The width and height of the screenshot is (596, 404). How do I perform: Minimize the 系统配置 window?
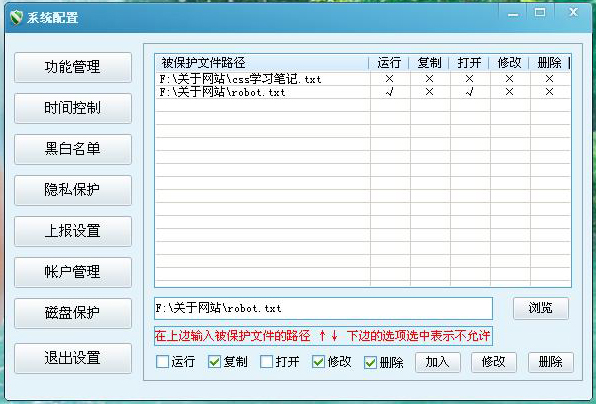513,14
